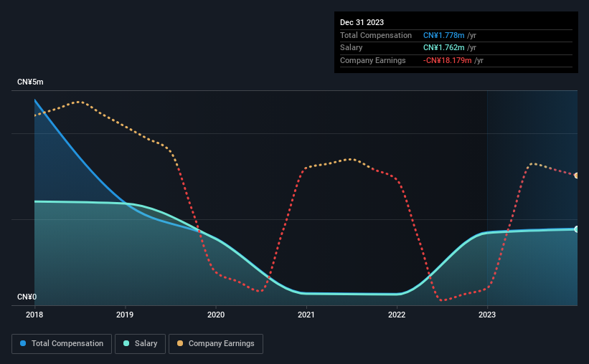
Task: Select the Company Earnings end-point marker
Action: pyautogui.click(x=576, y=176)
